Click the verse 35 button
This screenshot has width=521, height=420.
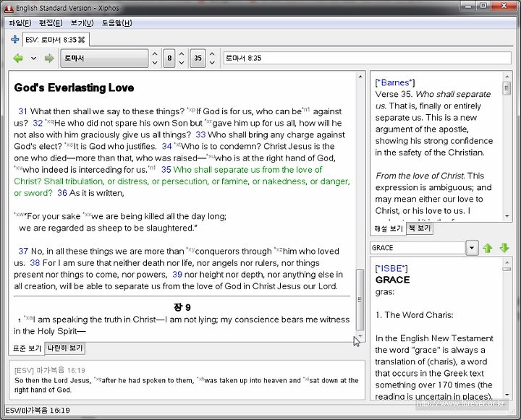(198, 58)
